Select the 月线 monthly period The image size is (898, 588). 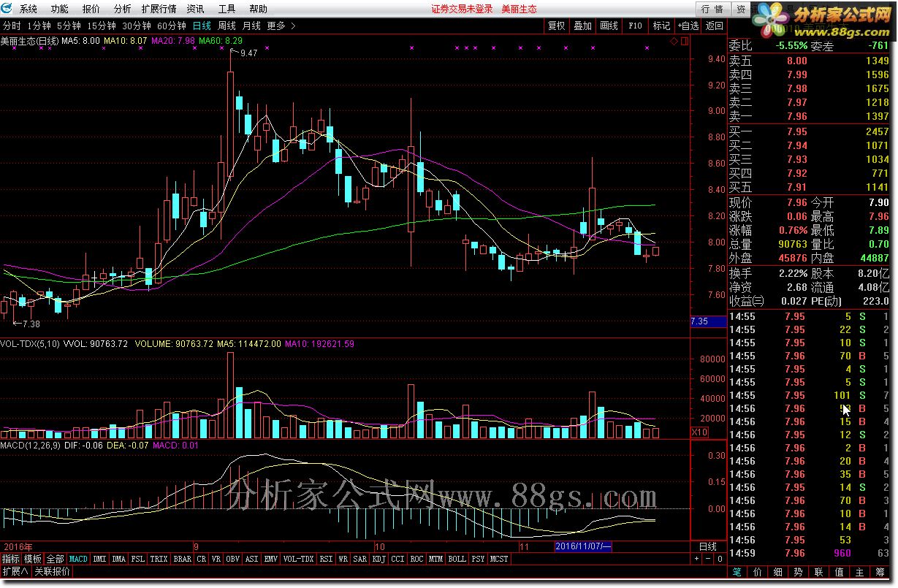pyautogui.click(x=251, y=26)
